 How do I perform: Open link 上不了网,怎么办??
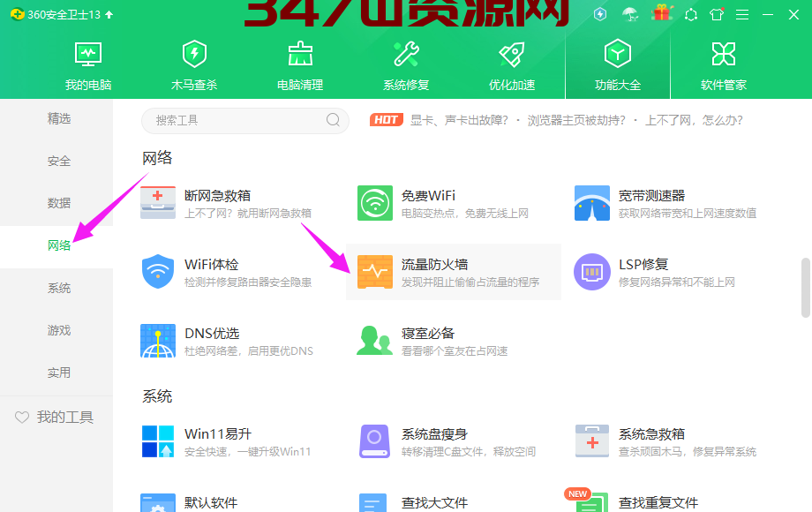pos(694,120)
